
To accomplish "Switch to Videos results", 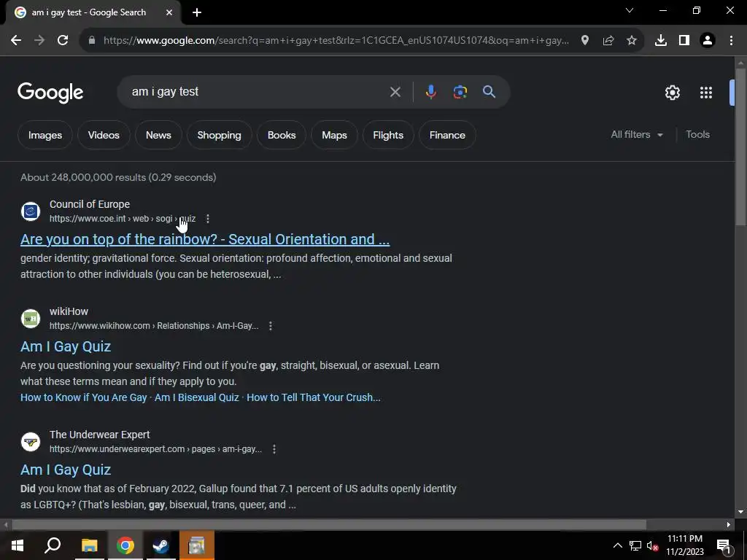I will (104, 135).
